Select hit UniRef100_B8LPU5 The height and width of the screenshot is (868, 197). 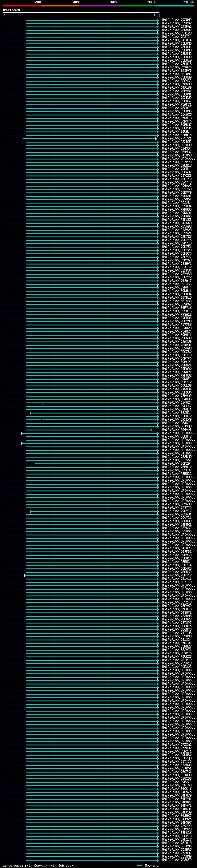[177, 128]
